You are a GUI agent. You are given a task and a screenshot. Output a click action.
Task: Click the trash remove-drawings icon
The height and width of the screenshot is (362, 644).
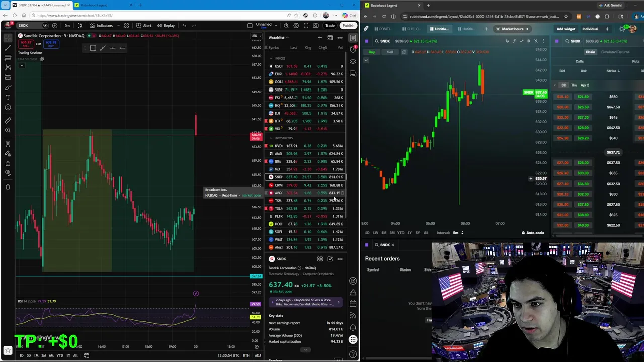point(8,187)
